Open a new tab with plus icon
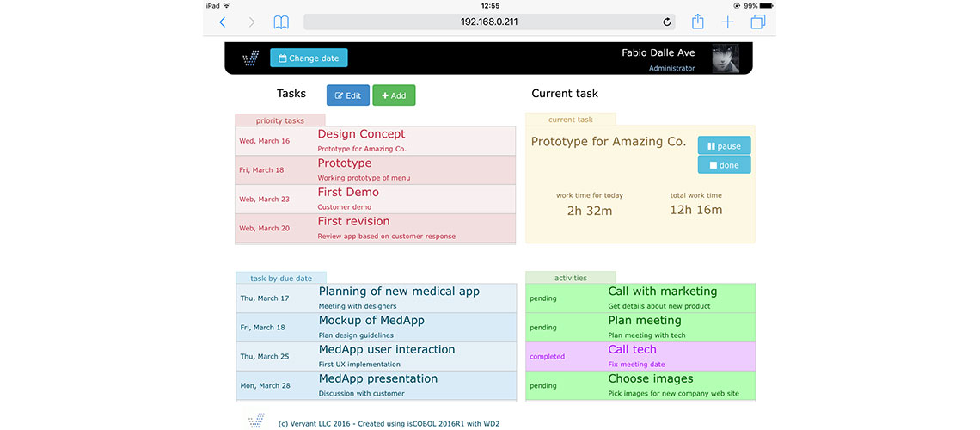Viewport: 980px width, 430px height. tap(727, 22)
